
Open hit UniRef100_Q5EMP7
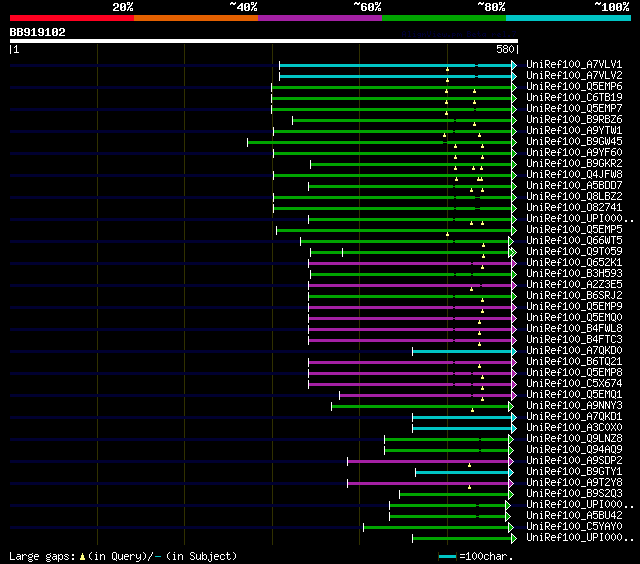click(574, 109)
